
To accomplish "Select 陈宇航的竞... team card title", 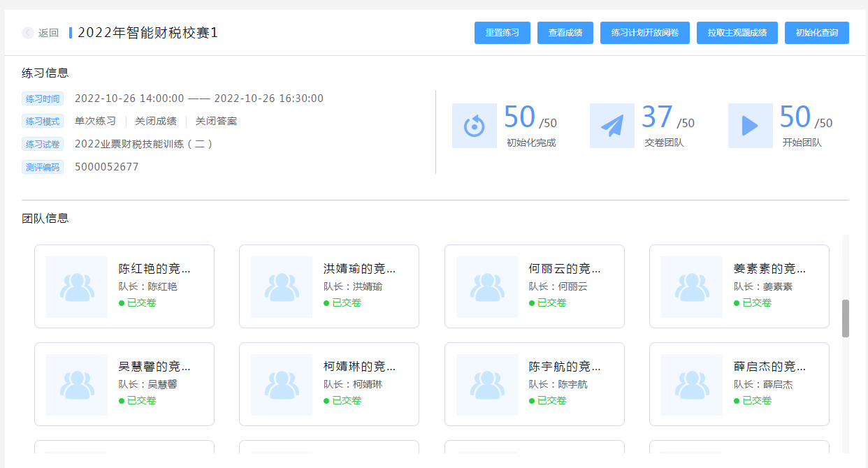I will [x=565, y=366].
